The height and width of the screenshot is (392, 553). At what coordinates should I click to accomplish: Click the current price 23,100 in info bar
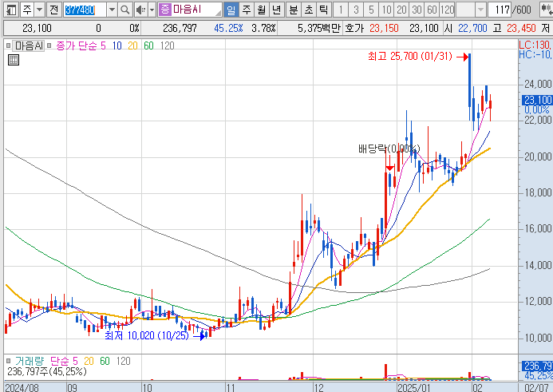coord(37,28)
